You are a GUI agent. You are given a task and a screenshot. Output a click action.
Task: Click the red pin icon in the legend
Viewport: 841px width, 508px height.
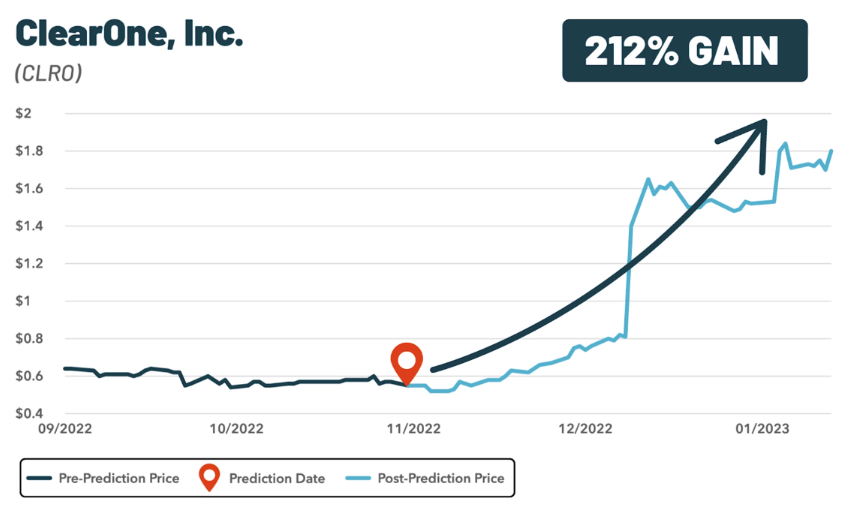click(209, 477)
